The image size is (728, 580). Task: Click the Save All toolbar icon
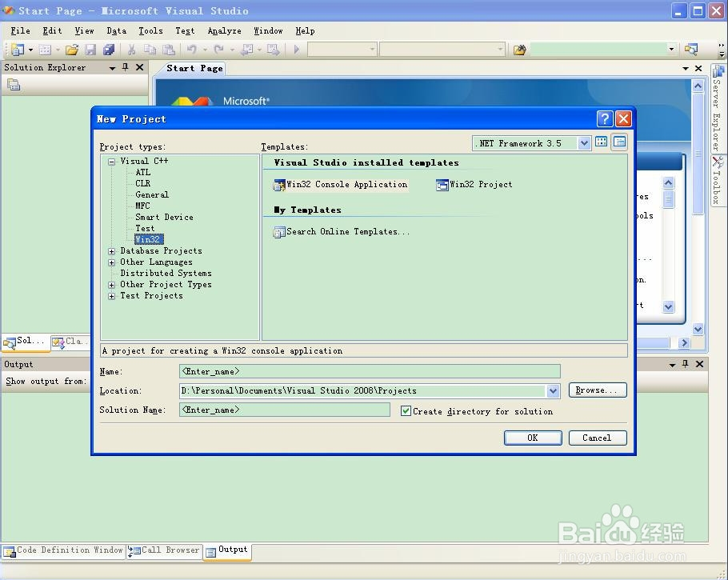(x=109, y=50)
